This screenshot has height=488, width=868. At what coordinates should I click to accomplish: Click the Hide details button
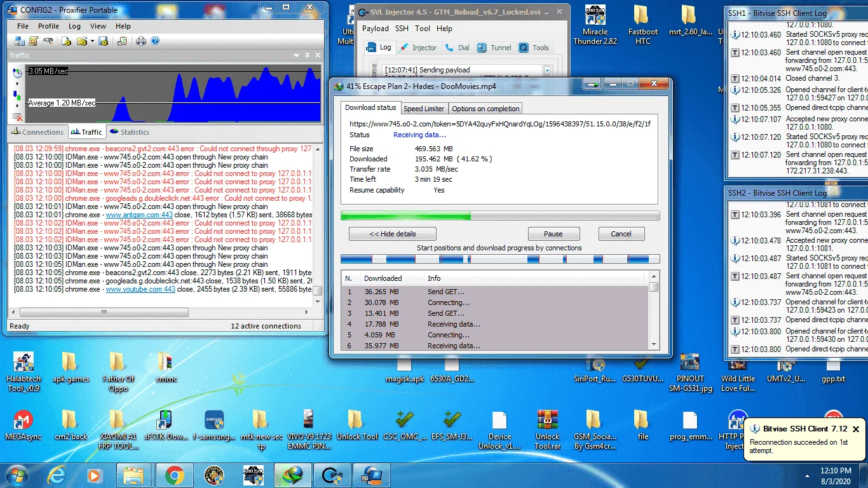[x=392, y=234]
